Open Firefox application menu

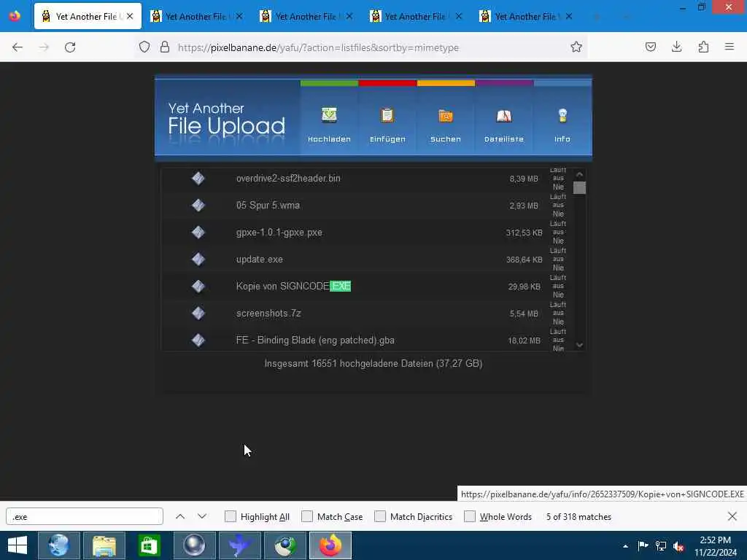729,47
